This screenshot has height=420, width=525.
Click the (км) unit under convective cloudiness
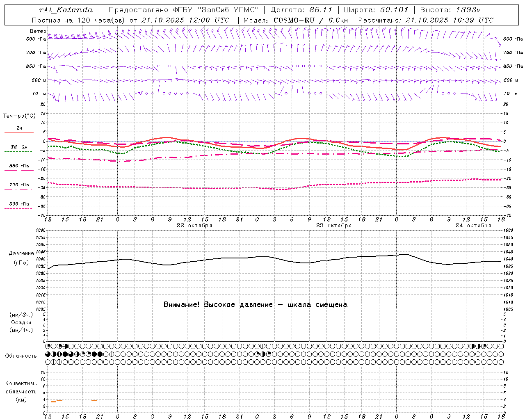pyautogui.click(x=21, y=399)
